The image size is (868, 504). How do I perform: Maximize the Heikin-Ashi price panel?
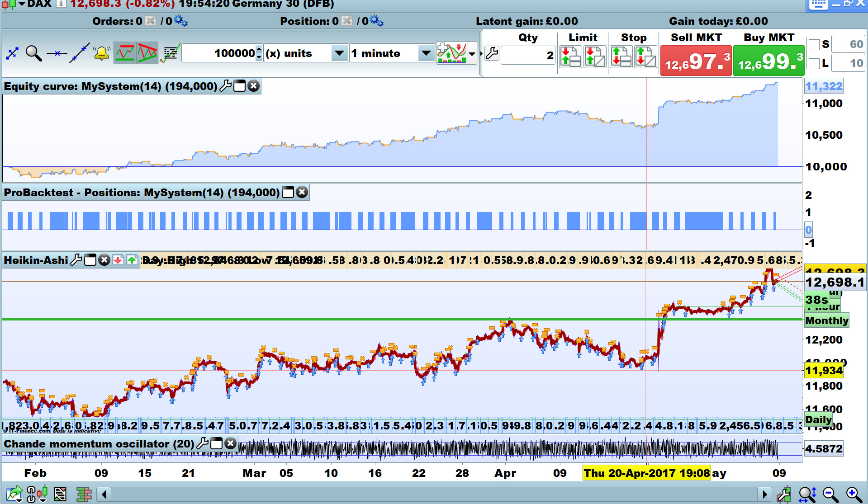click(90, 260)
